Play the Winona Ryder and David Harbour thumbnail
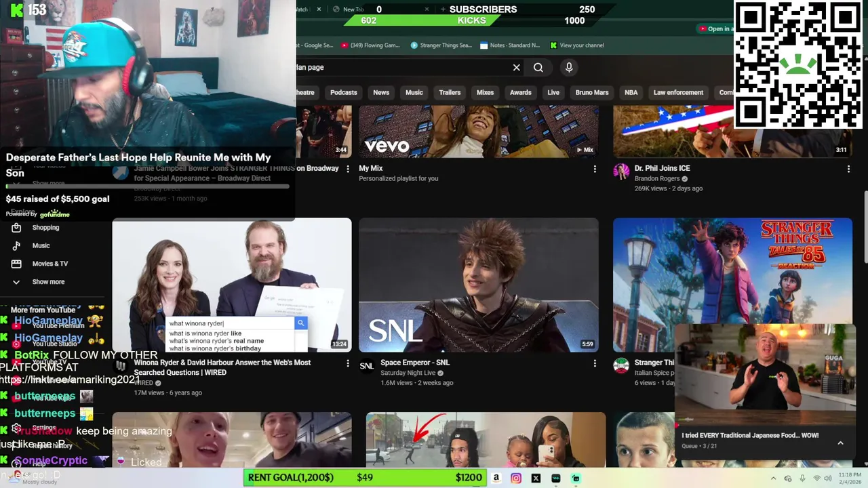Screen dimensions: 868x488 pyautogui.click(x=232, y=285)
